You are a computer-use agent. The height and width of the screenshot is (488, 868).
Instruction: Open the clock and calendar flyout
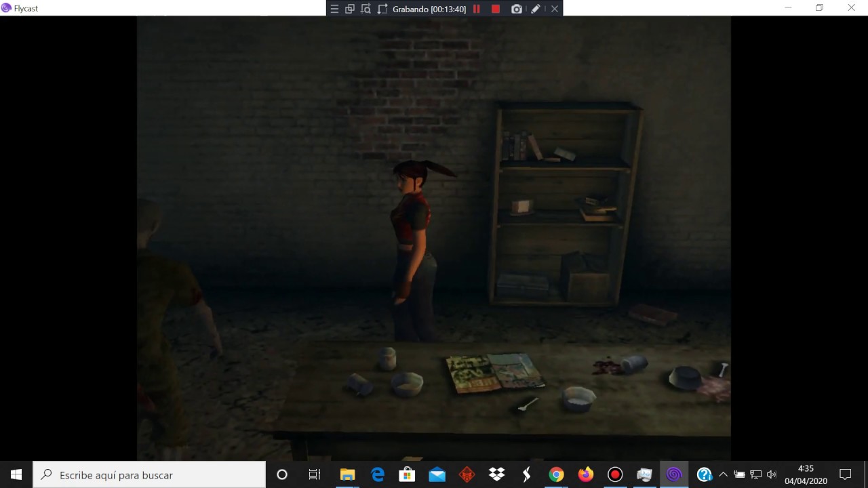coord(806,475)
